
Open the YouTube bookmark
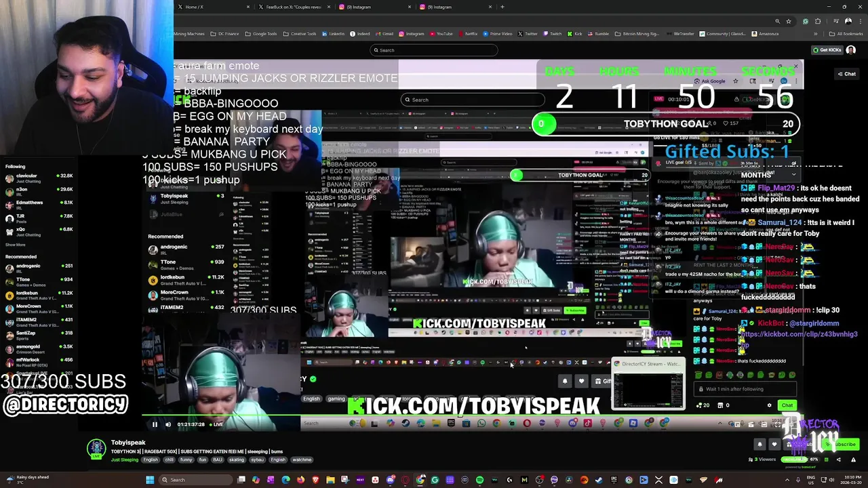point(441,34)
